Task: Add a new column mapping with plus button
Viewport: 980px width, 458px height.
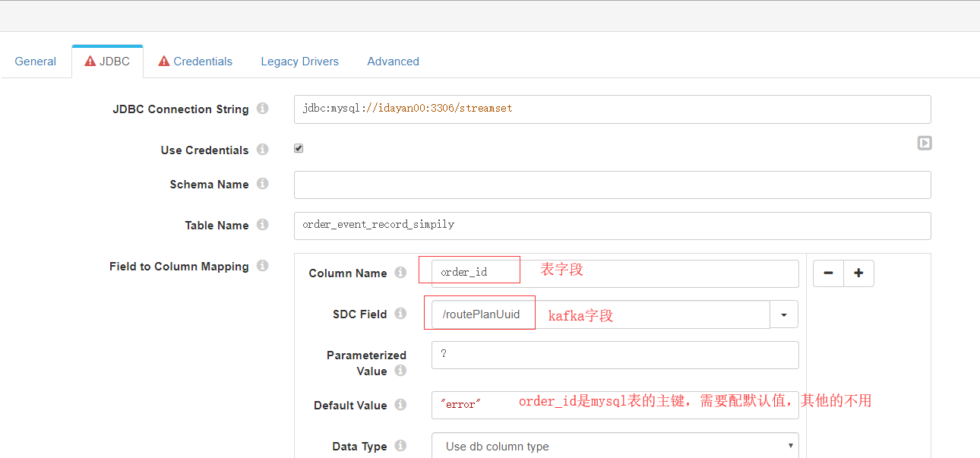Action: click(858, 273)
